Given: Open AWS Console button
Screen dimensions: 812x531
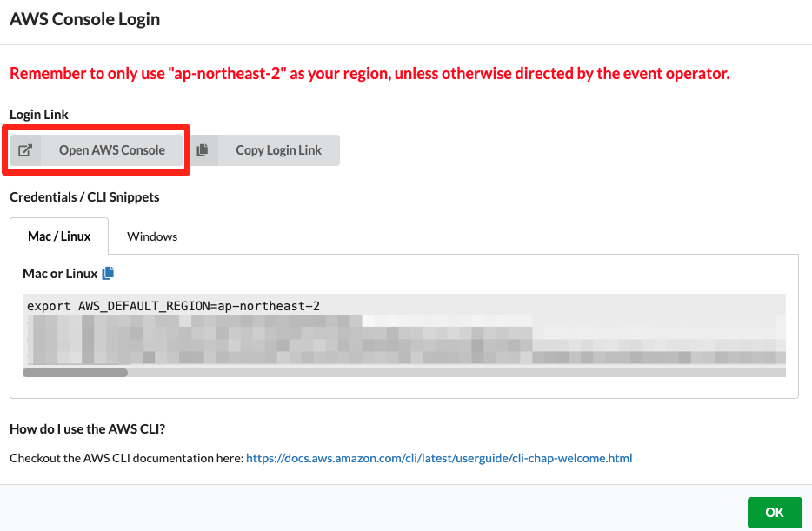Looking at the screenshot, I should pos(97,150).
